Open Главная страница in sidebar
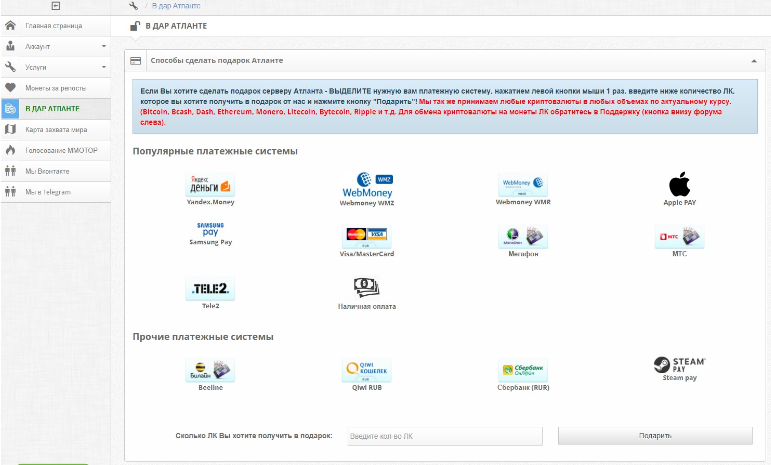 click(56, 26)
